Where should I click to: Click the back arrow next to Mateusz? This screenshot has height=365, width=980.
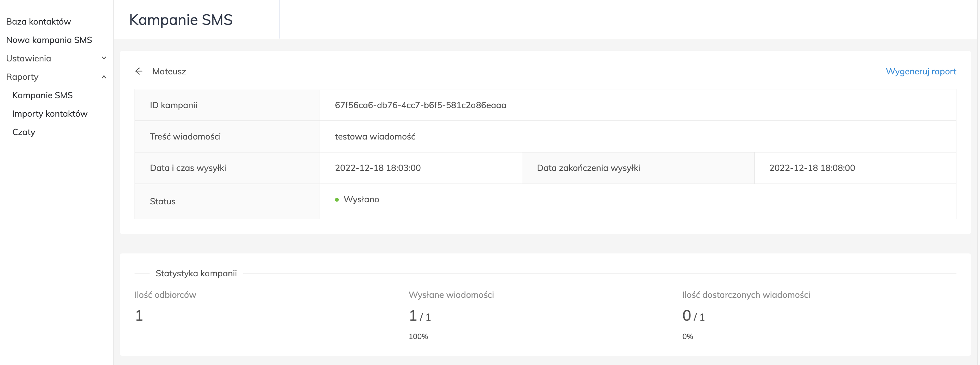coord(139,71)
